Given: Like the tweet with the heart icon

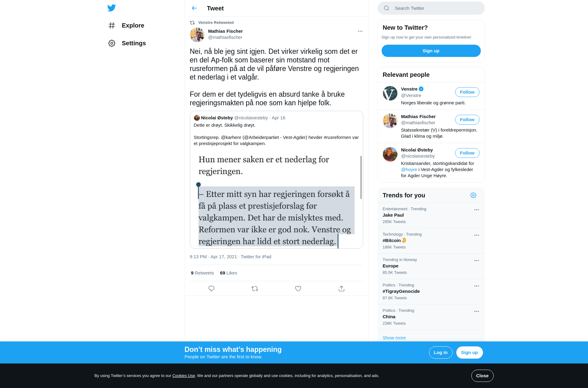Looking at the screenshot, I should [x=298, y=289].
